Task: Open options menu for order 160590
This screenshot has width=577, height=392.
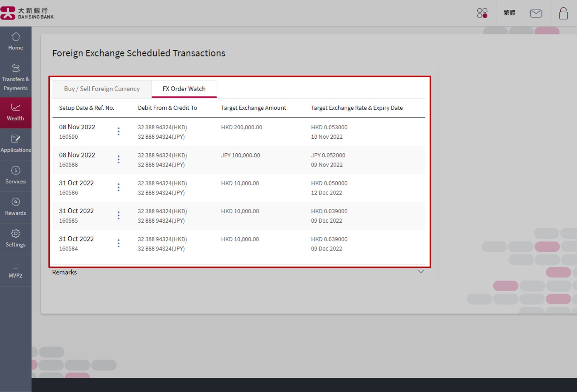Action: [x=118, y=131]
